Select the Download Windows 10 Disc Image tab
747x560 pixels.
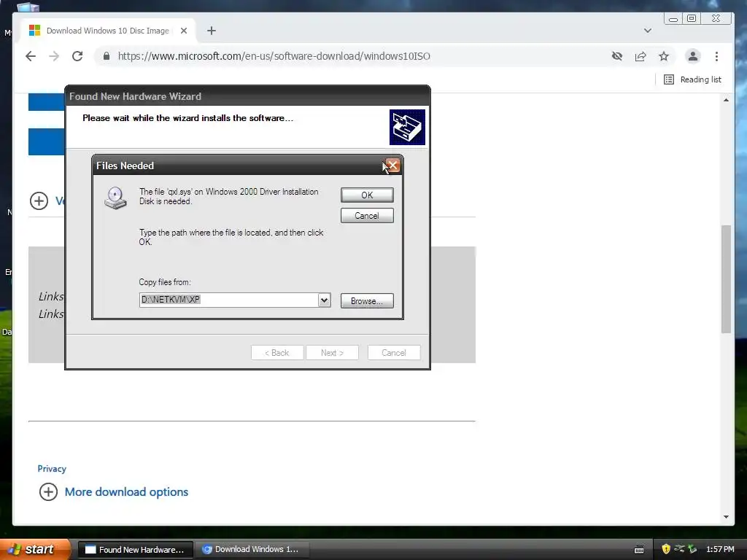[x=108, y=31]
